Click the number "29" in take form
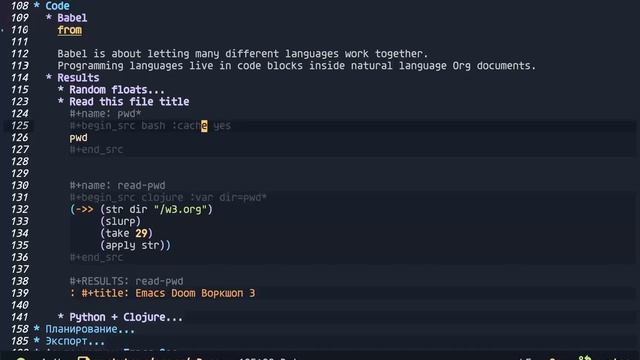 141,233
